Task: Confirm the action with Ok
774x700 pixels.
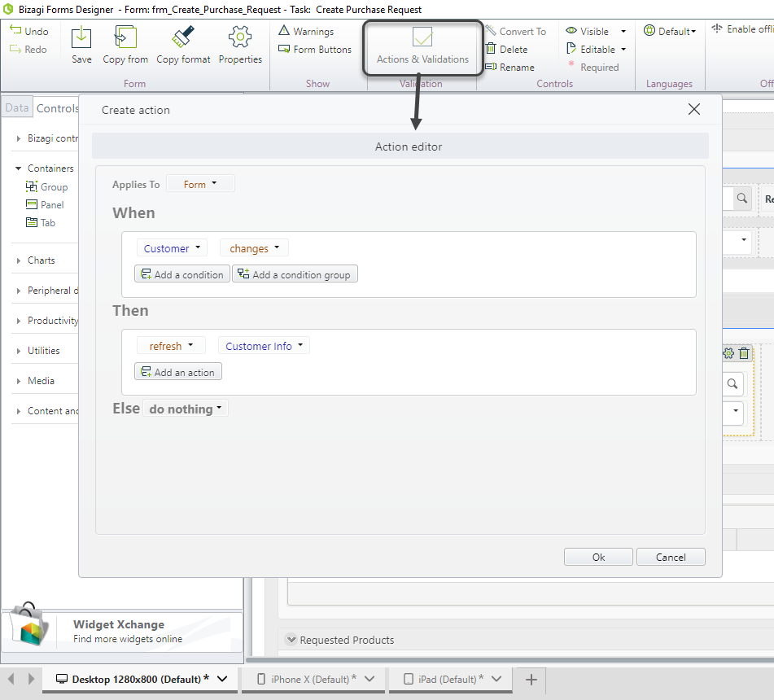Action: tap(598, 557)
